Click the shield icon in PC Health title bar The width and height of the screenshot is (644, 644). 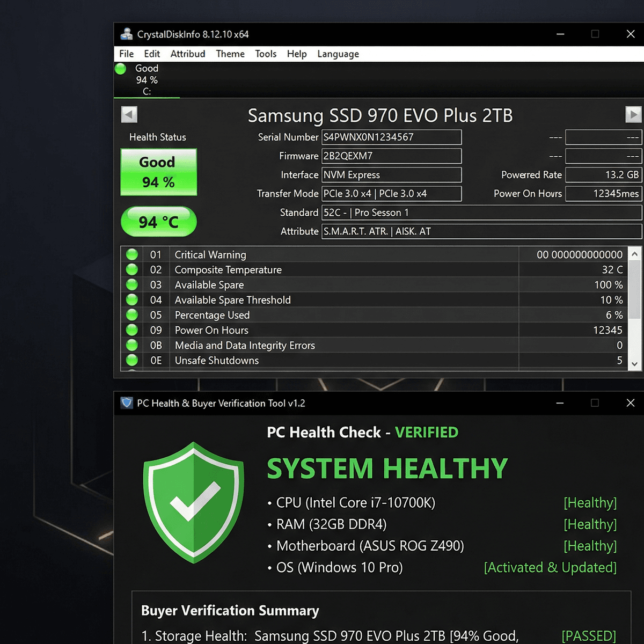tap(127, 403)
